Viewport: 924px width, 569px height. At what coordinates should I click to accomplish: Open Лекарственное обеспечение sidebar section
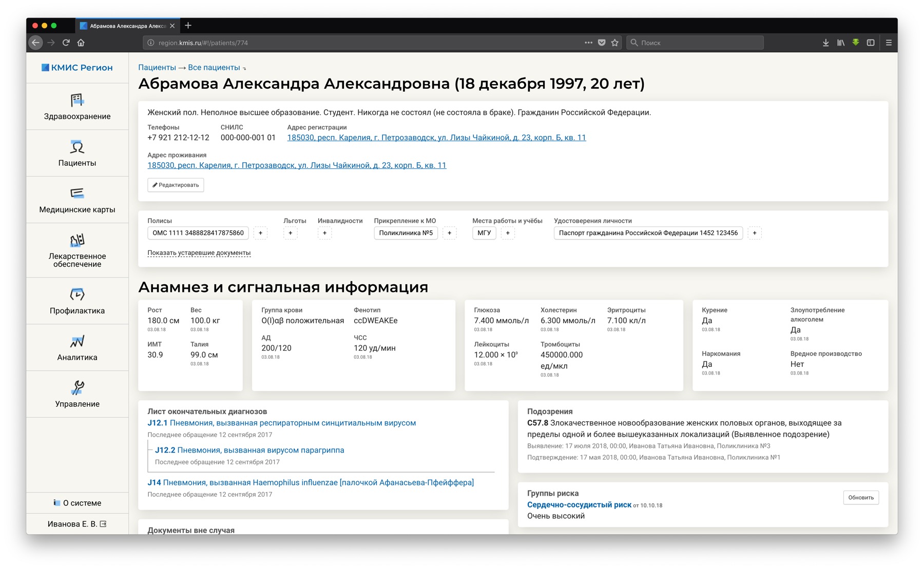(77, 251)
